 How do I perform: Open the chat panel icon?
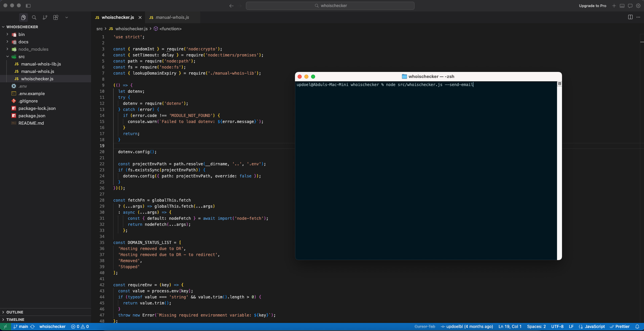(630, 6)
